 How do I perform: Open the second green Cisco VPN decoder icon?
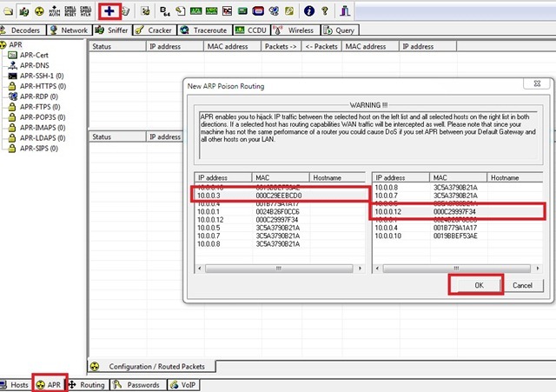coord(211,11)
